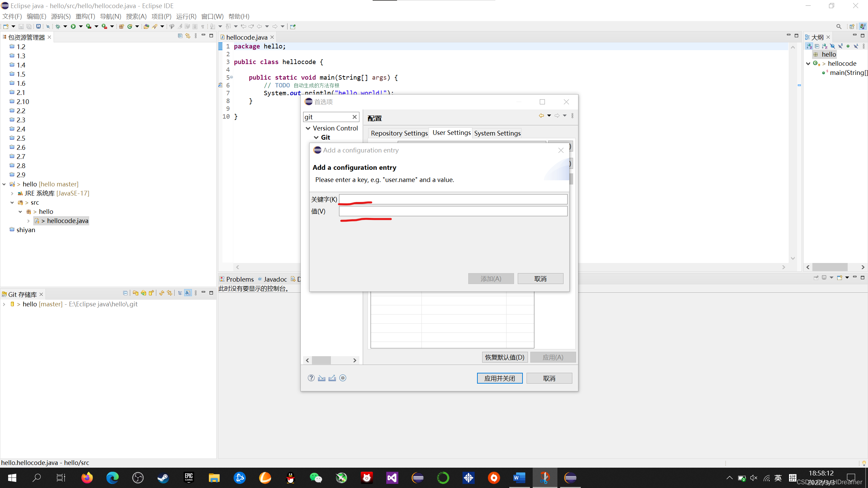Click 应用并关闭 button
Image resolution: width=868 pixels, height=488 pixels.
click(499, 378)
